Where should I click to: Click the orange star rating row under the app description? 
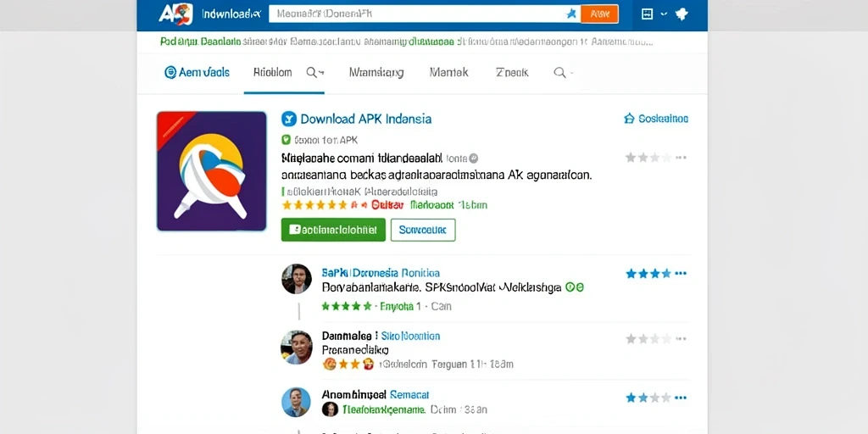314,205
